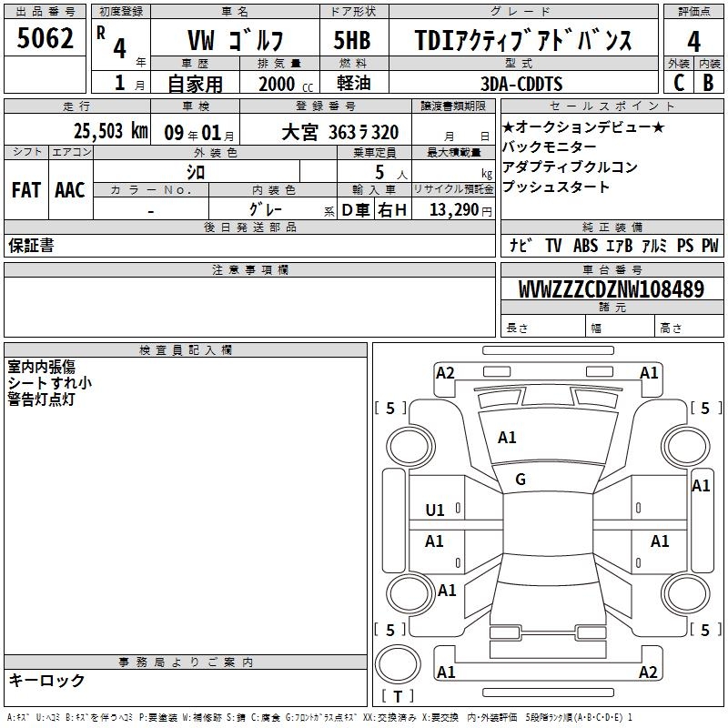The height and width of the screenshot is (728, 728).
Task: Click the spare tire circle above [T]
Action: tap(398, 663)
